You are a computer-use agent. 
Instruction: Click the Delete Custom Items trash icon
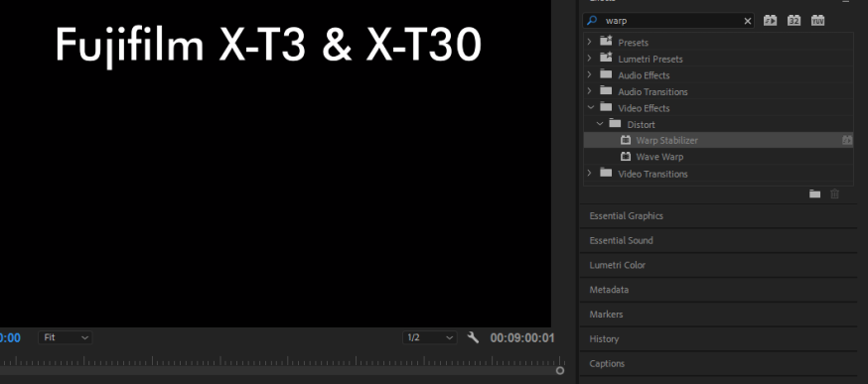(835, 193)
